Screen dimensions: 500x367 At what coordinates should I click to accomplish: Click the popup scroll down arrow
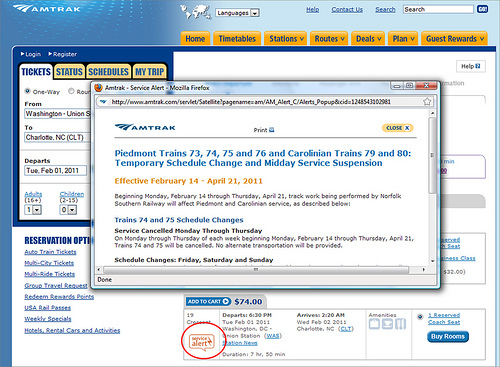[432, 261]
